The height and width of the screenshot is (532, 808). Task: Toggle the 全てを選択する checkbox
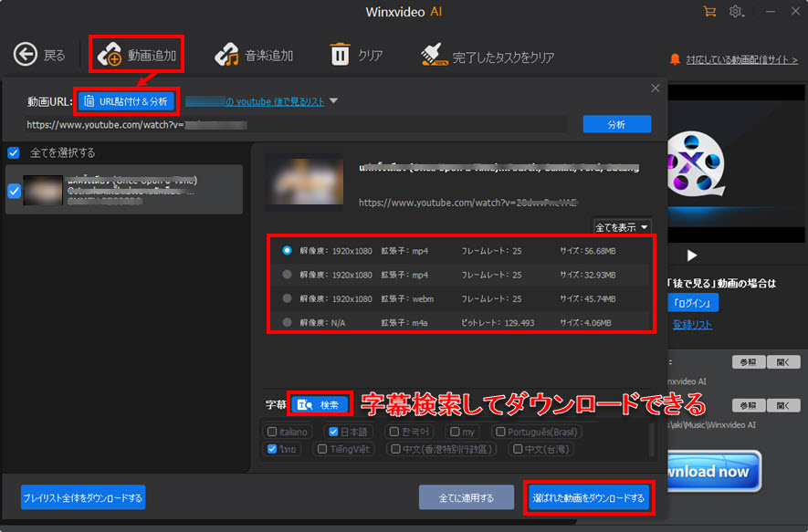click(x=14, y=153)
